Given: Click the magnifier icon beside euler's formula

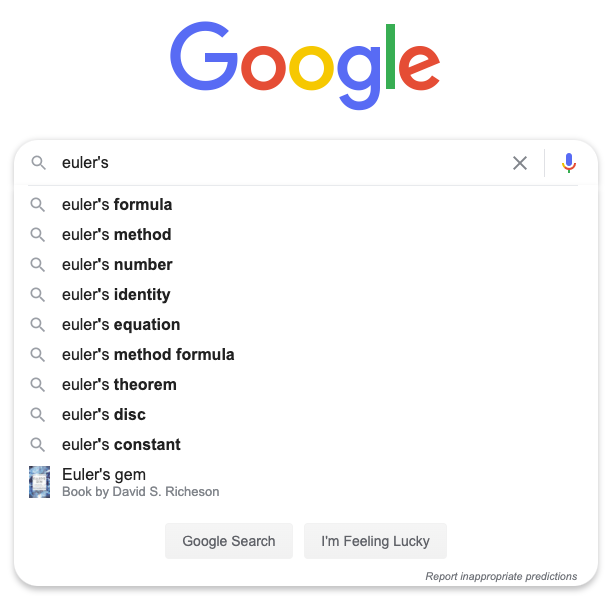Looking at the screenshot, I should pyautogui.click(x=38, y=204).
